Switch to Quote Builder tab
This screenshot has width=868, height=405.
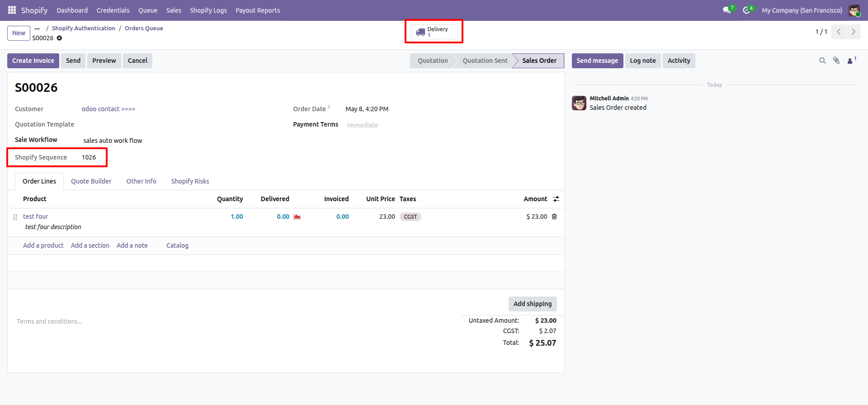pyautogui.click(x=91, y=181)
